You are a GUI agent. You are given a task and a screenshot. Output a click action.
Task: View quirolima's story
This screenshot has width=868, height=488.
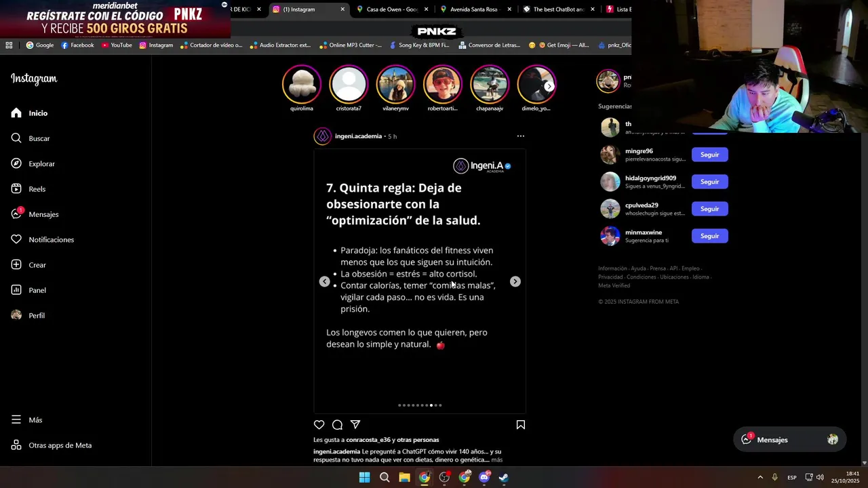pos(302,88)
